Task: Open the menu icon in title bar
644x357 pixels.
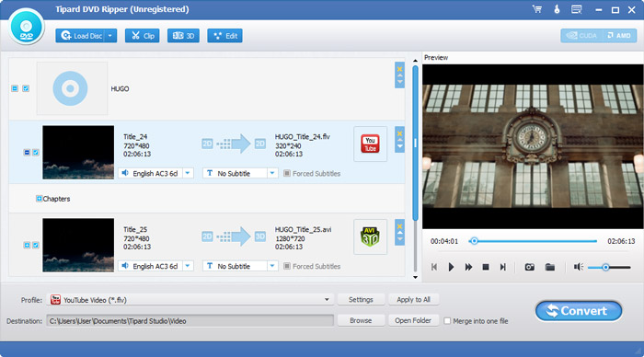Action: pyautogui.click(x=577, y=9)
